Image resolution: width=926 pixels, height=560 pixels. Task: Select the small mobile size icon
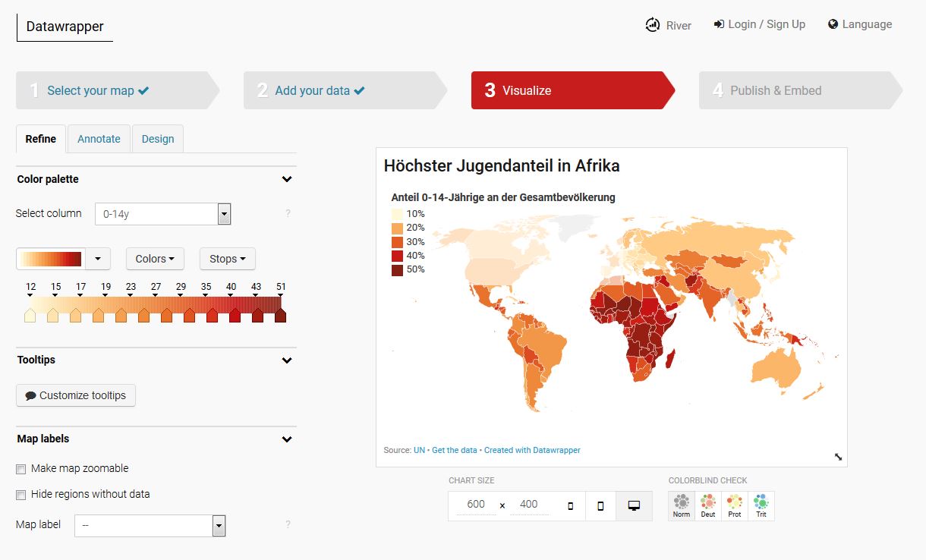coord(570,505)
